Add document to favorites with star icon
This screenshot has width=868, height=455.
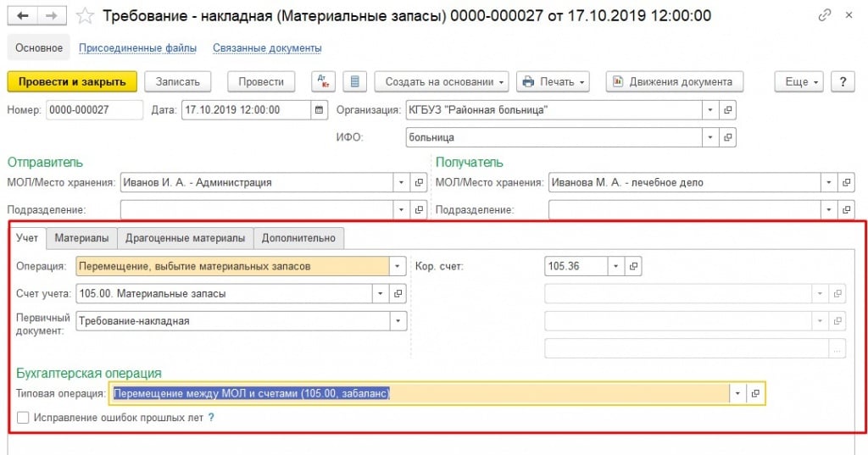click(85, 16)
